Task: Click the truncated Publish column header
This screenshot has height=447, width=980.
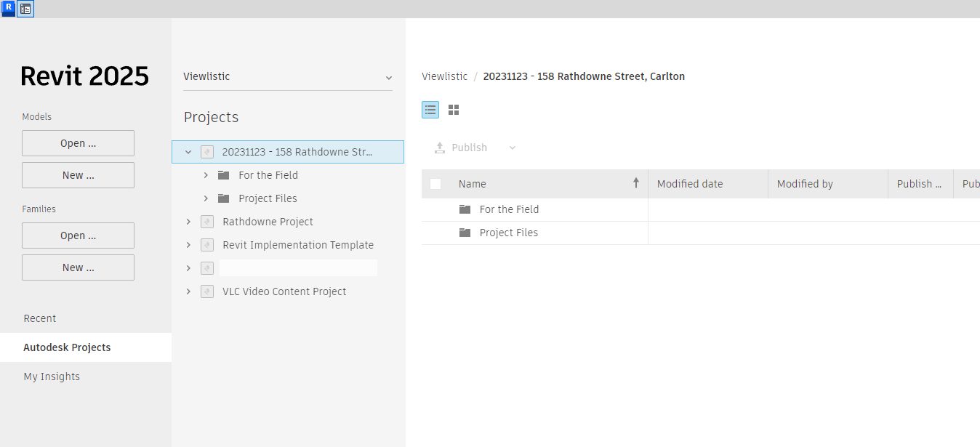Action: click(x=921, y=184)
